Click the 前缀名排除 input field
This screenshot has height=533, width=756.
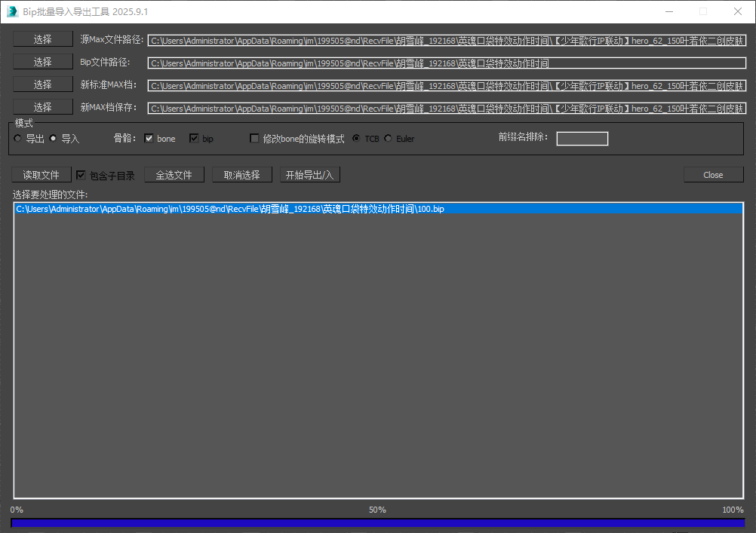pyautogui.click(x=582, y=139)
